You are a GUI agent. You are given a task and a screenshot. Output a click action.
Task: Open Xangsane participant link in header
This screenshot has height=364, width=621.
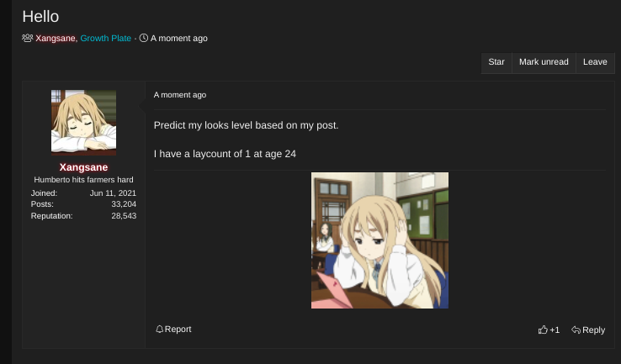[x=56, y=39]
